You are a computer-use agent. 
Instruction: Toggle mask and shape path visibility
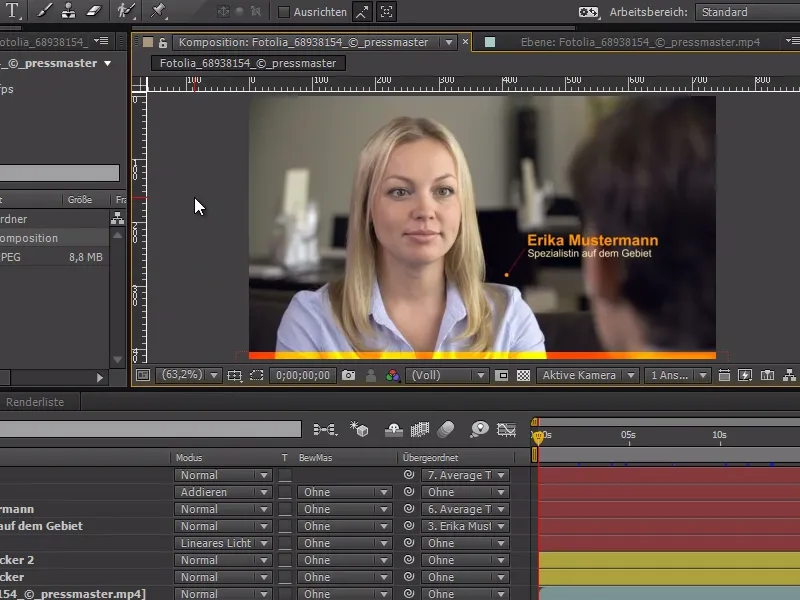tap(257, 376)
